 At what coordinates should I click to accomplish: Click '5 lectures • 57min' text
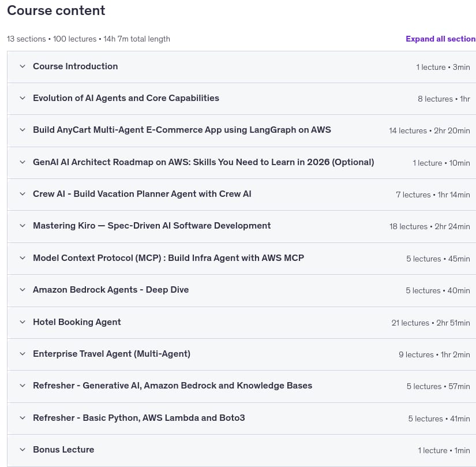pos(438,387)
